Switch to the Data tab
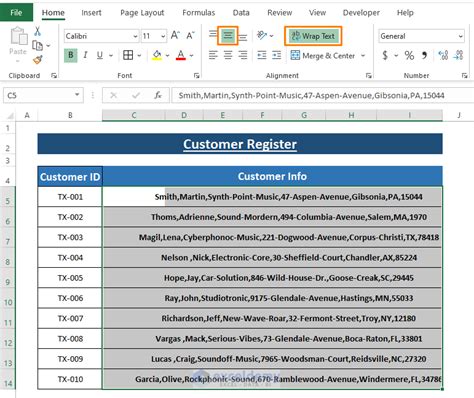 pos(241,13)
